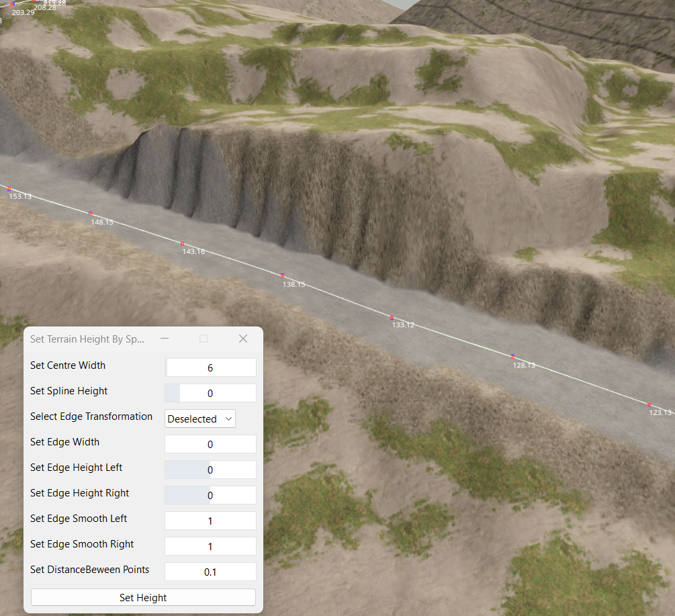Click the Set Centre Width value field

(210, 367)
